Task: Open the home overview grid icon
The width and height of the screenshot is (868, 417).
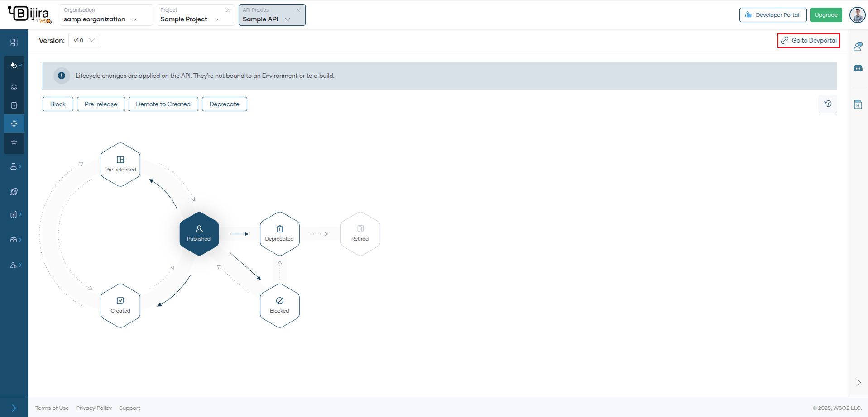Action: [14, 42]
